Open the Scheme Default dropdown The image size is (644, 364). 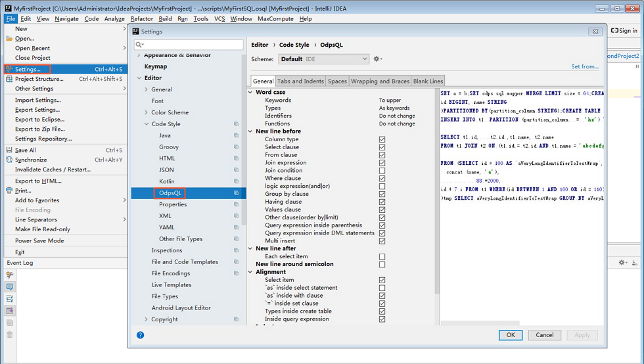coord(323,58)
